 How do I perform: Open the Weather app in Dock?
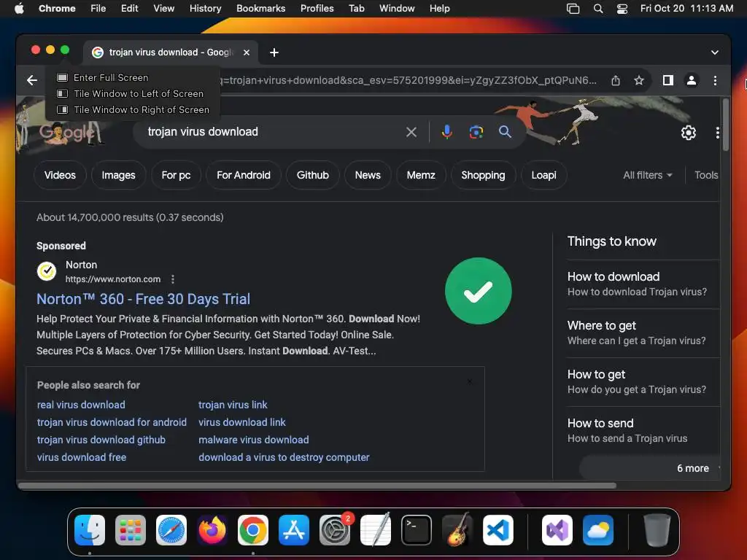coord(598,530)
